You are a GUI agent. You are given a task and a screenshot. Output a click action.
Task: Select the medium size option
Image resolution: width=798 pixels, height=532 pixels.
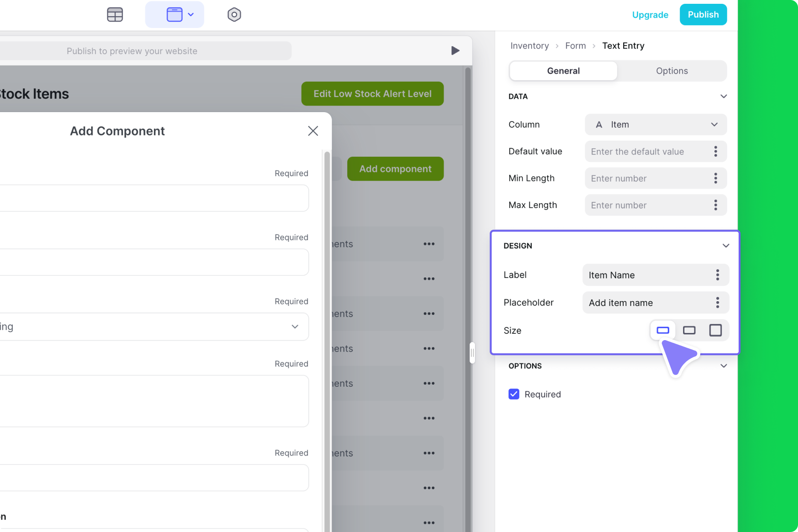[689, 330]
